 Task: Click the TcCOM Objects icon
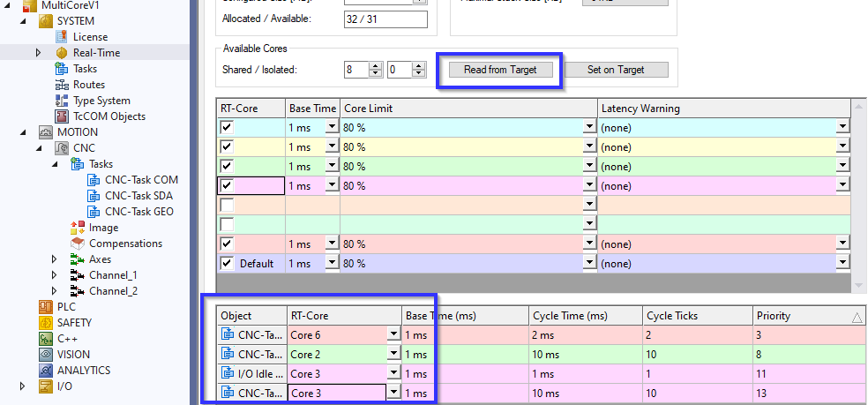(x=62, y=116)
